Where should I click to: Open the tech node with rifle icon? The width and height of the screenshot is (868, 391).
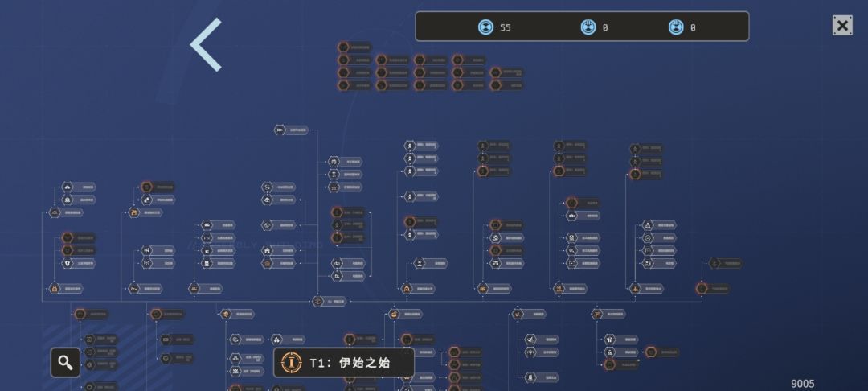pos(145,289)
